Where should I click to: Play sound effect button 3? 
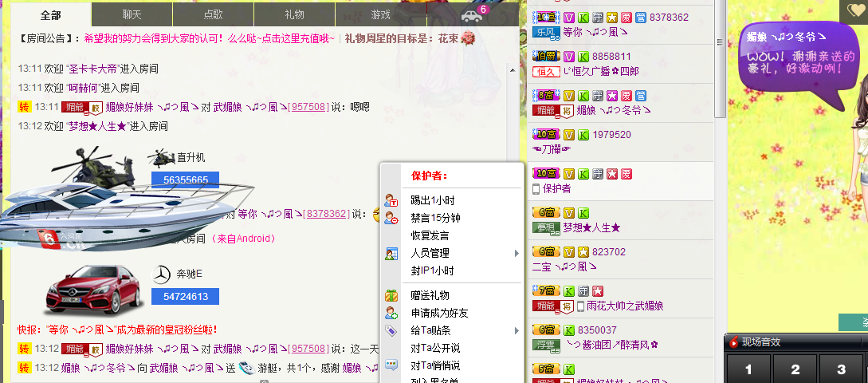point(842,369)
